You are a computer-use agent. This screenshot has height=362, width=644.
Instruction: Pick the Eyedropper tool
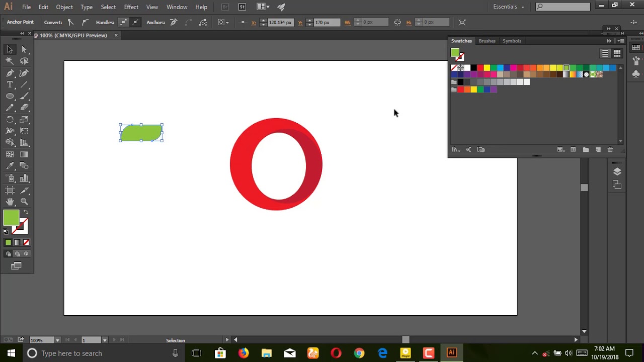click(x=10, y=166)
